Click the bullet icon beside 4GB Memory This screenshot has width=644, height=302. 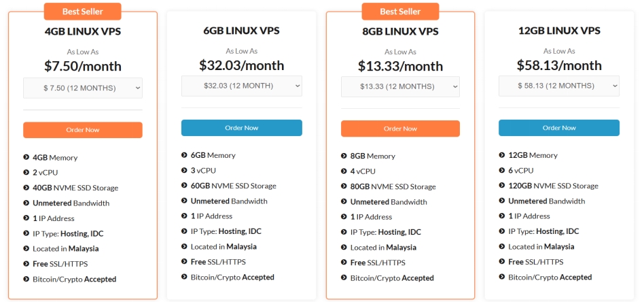(26, 157)
